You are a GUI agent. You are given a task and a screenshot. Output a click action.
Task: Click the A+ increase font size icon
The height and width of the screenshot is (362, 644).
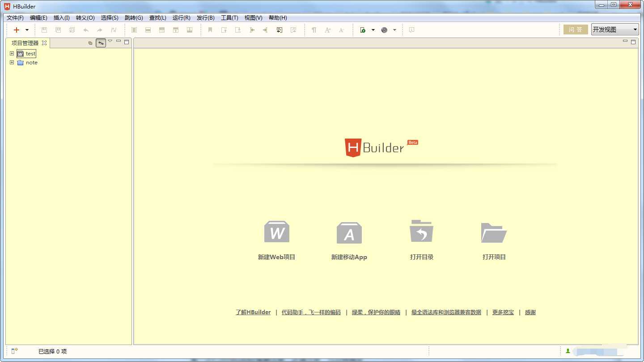(x=328, y=30)
